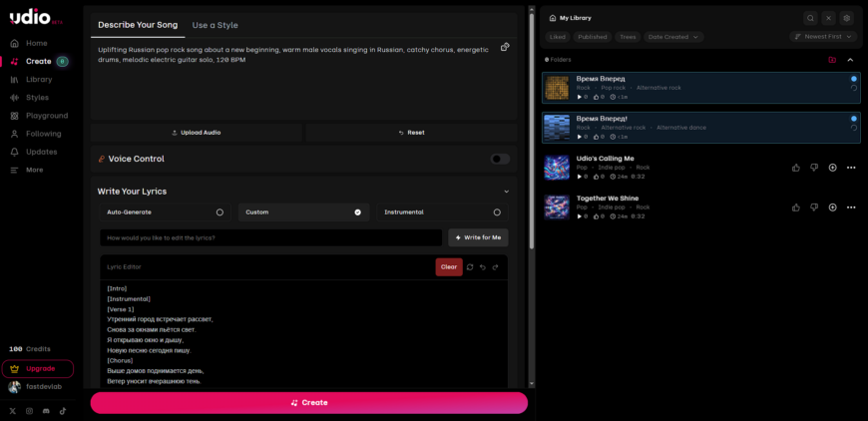This screenshot has height=421, width=868.
Task: Redo the lyric edit
Action: pyautogui.click(x=496, y=267)
